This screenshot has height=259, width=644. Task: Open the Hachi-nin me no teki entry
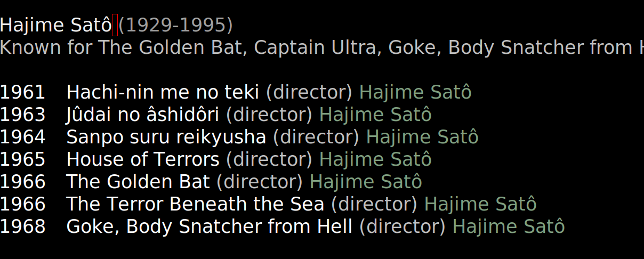point(163,92)
